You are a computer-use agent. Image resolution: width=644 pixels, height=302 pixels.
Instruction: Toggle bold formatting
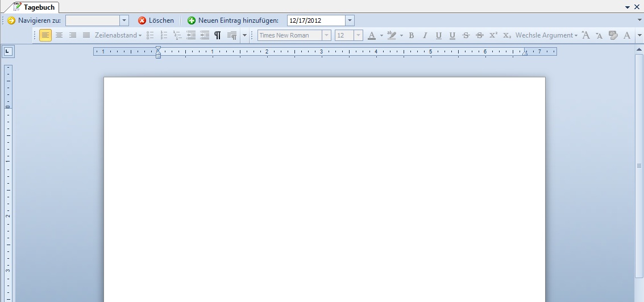coord(411,35)
